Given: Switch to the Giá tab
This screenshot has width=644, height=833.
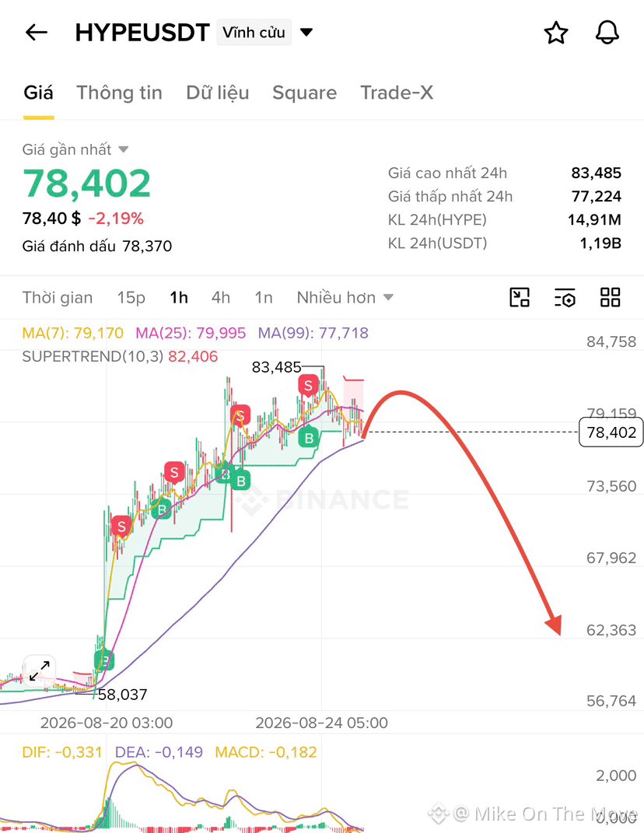Looking at the screenshot, I should [38, 93].
